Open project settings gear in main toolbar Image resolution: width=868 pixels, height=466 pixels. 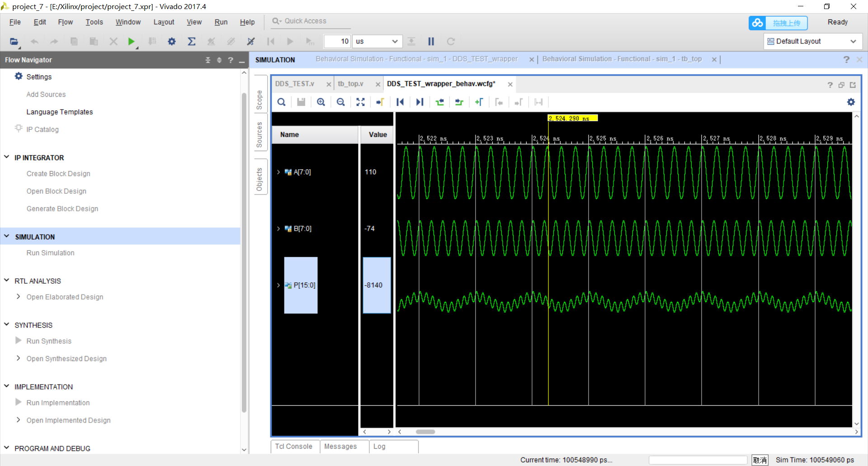click(172, 42)
